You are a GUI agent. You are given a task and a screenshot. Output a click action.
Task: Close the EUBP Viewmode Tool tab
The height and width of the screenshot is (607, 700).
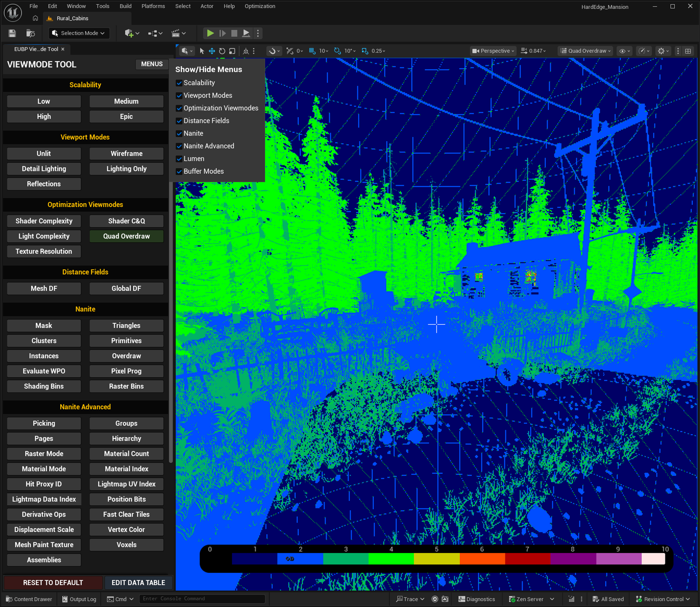click(63, 49)
